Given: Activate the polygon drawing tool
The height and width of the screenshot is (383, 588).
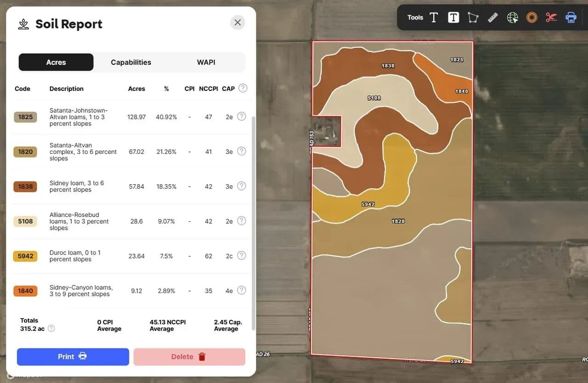Looking at the screenshot, I should click(x=473, y=17).
